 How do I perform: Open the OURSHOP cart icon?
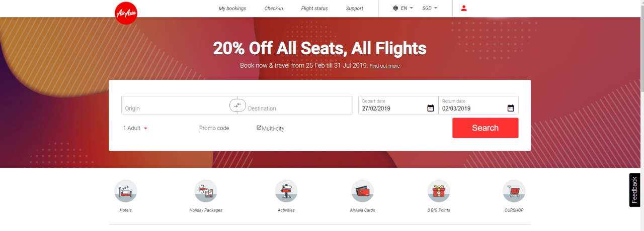coord(514,191)
